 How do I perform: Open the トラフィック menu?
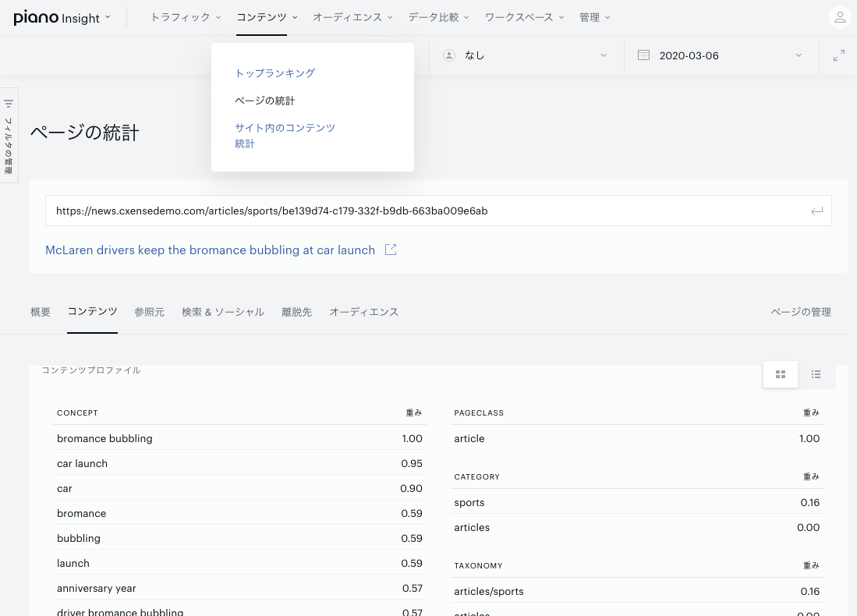[x=186, y=17]
